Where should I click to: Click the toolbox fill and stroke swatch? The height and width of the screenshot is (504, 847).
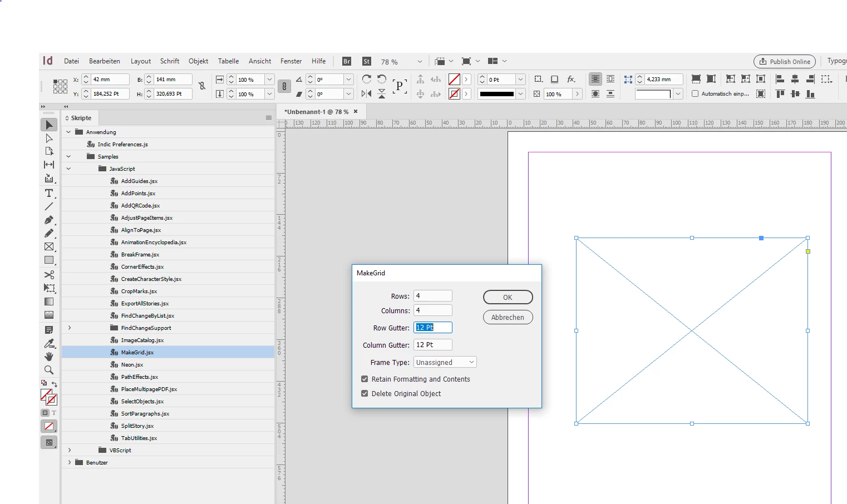(49, 397)
